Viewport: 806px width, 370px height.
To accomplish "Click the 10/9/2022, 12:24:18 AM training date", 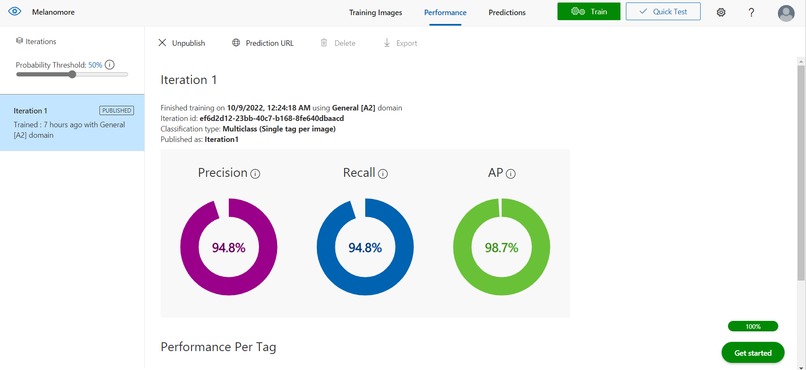I will (269, 108).
